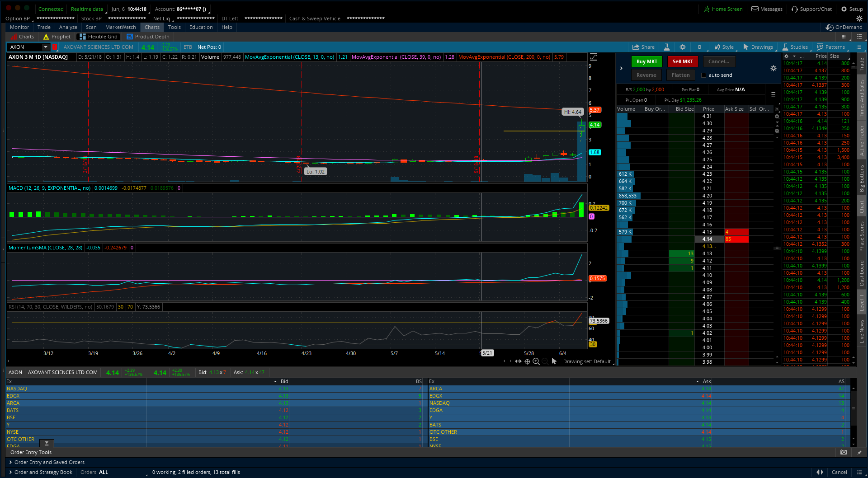The image size is (868, 478).
Task: Open chart settings gear in chart toolbar
Action: (683, 47)
